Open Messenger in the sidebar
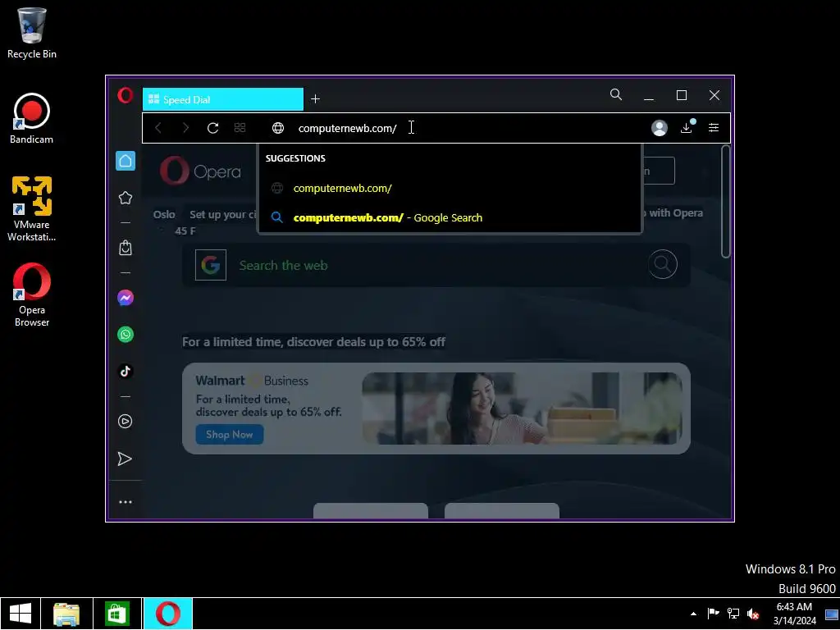Viewport: 840px width, 630px height. [126, 298]
